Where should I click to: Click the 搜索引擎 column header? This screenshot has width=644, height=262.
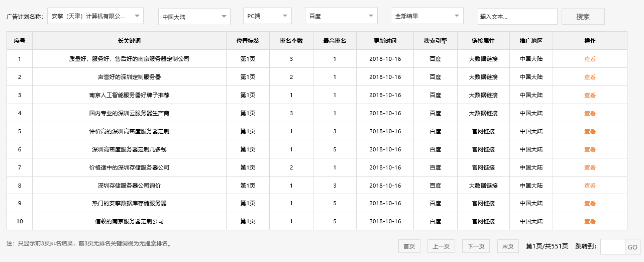436,41
